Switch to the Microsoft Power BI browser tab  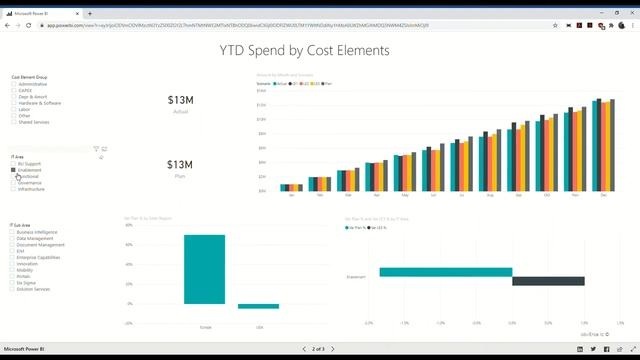tap(42, 13)
